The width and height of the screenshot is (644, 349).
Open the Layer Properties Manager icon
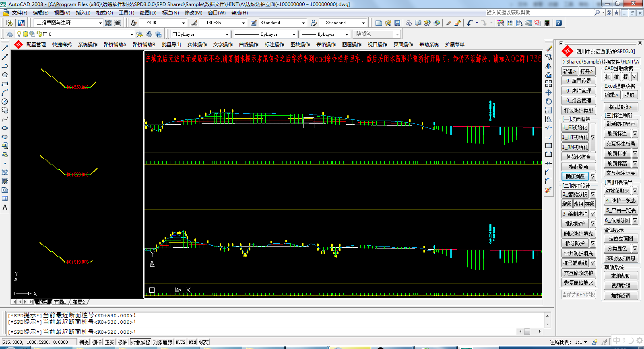[x=9, y=34]
